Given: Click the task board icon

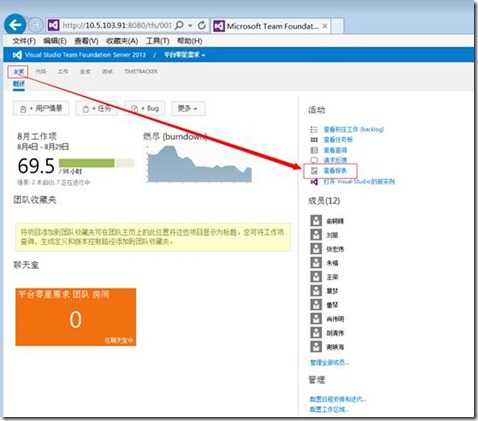Looking at the screenshot, I should (x=314, y=140).
